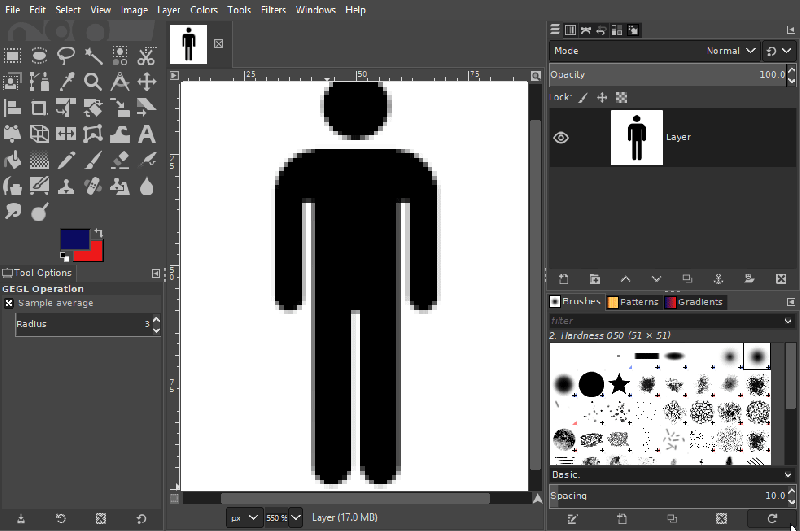
Task: Reset tool options to defaults
Action: pyautogui.click(x=141, y=519)
